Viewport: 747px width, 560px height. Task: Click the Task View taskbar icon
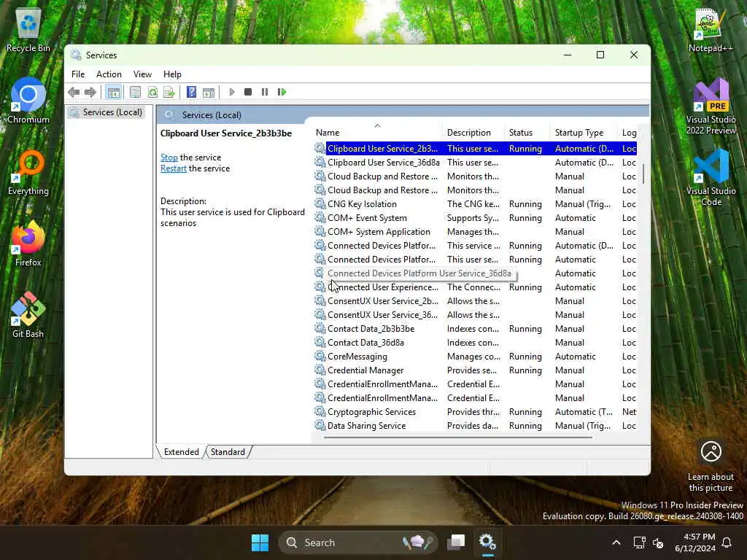456,542
